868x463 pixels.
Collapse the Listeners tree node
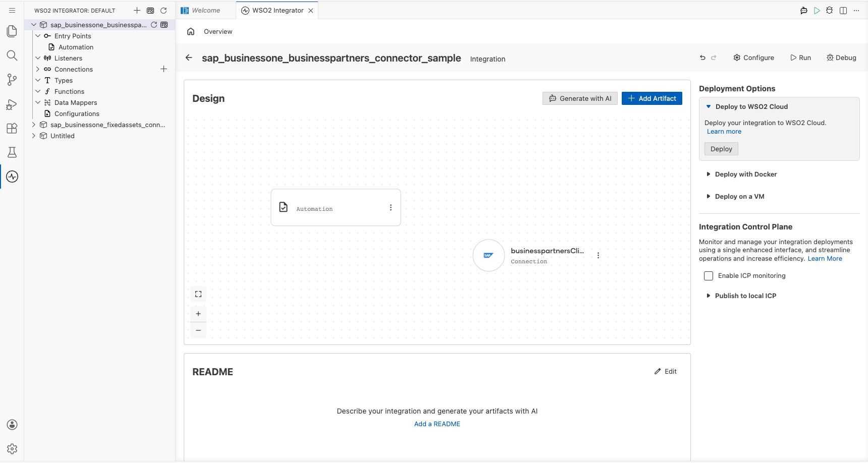click(38, 58)
